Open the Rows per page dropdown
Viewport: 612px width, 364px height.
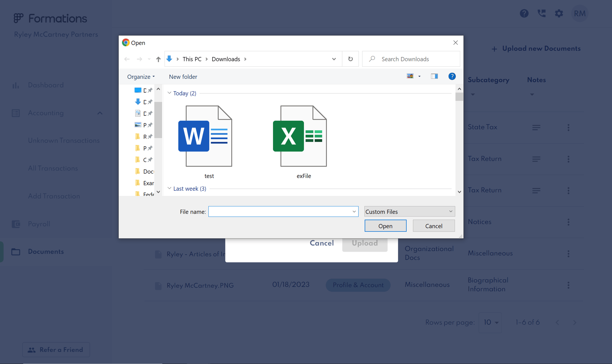pos(490,322)
